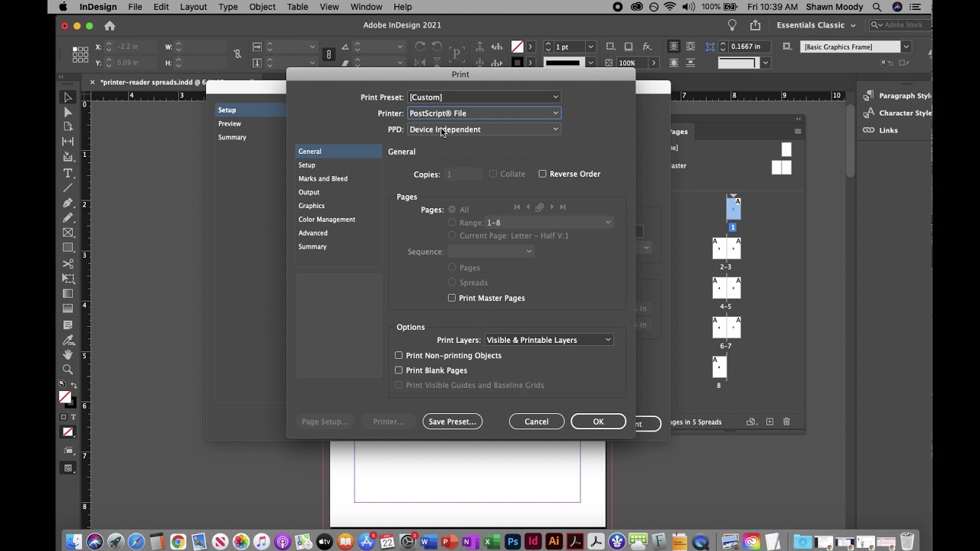Open the Color Management section
Viewport: 980px width, 551px height.
click(327, 220)
